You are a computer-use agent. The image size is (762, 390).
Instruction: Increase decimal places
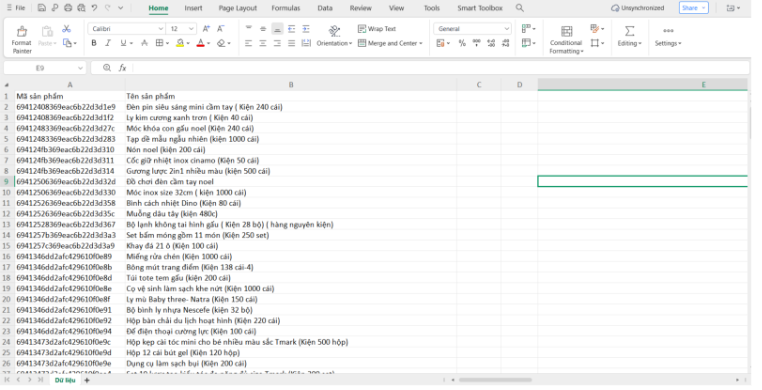[x=491, y=43]
